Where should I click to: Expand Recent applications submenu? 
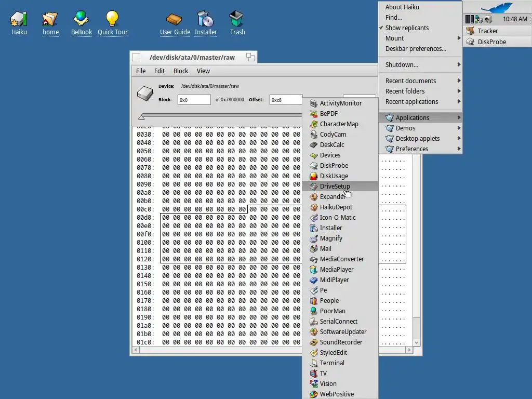[x=420, y=102]
